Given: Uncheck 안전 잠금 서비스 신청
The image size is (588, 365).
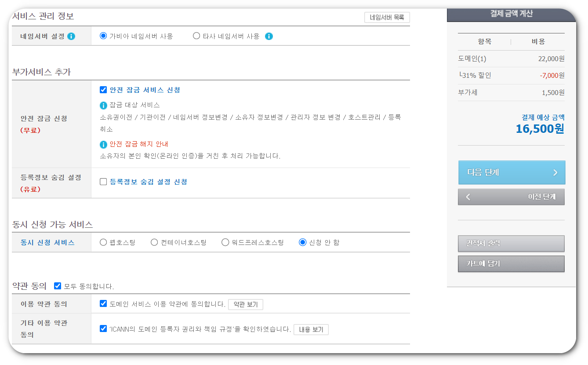Looking at the screenshot, I should point(104,90).
